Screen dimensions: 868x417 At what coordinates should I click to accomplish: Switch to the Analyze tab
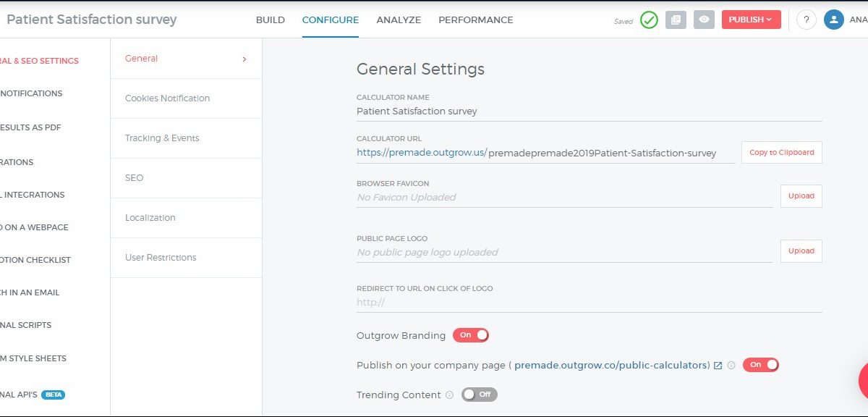tap(399, 20)
